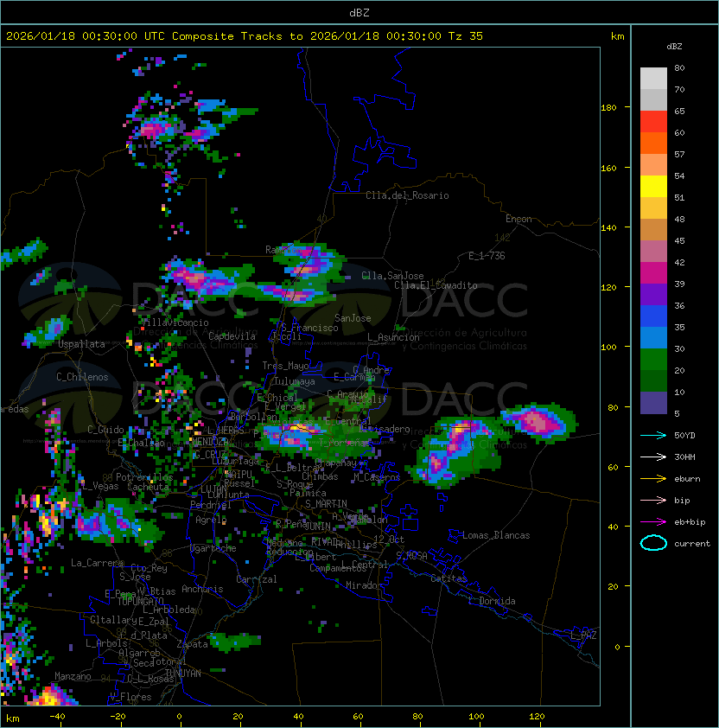The image size is (719, 728).
Task: Click the 'Composite Tracks' header text
Action: pyautogui.click(x=227, y=36)
